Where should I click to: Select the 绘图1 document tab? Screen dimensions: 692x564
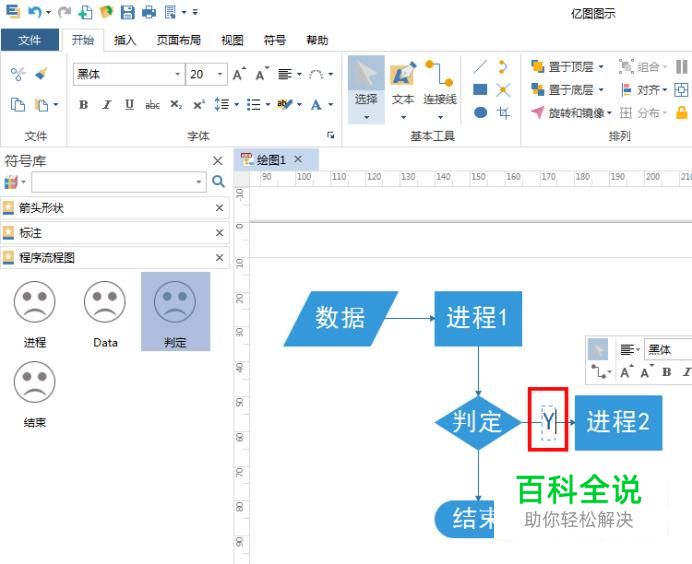click(271, 160)
